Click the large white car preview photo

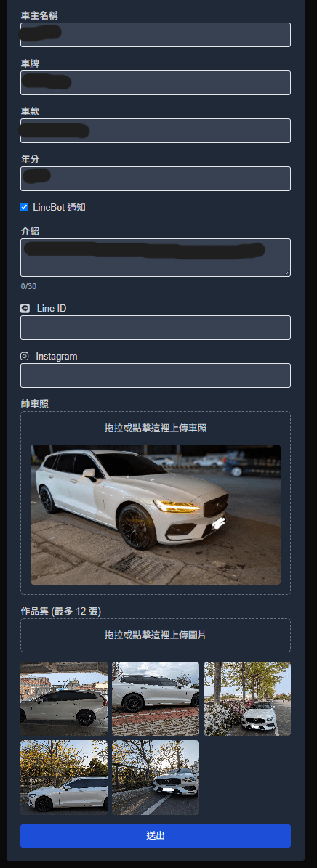(155, 514)
